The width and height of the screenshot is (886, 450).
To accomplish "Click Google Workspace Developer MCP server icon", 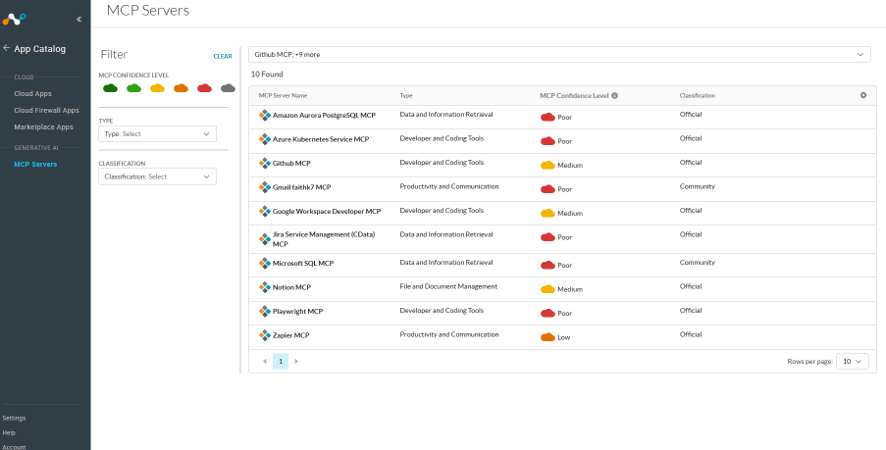I will click(x=264, y=211).
